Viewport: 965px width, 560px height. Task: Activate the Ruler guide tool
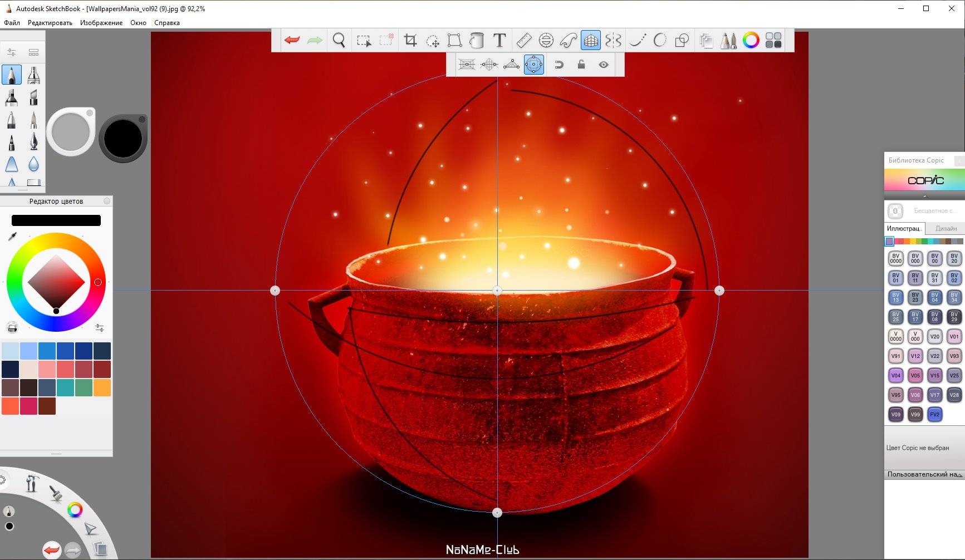(524, 40)
